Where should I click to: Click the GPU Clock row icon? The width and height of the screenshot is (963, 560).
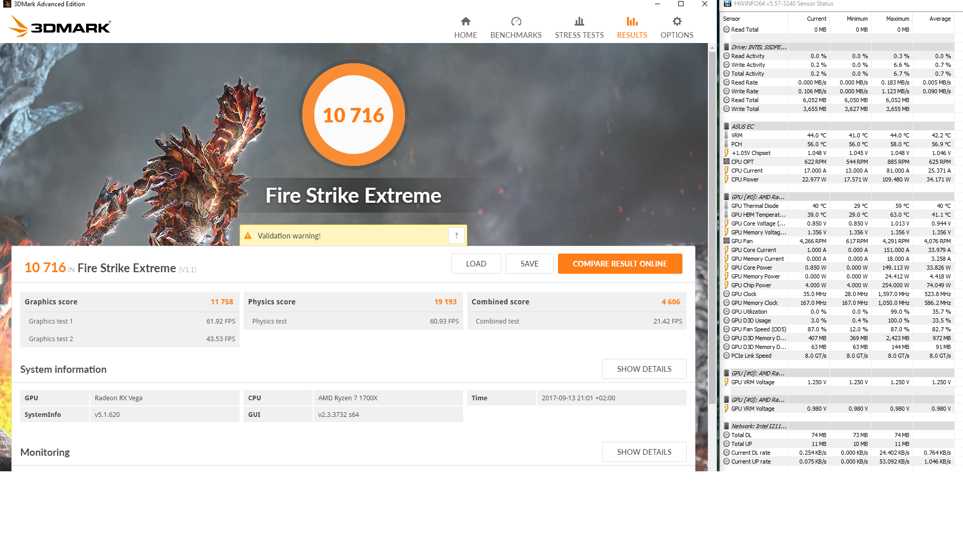point(727,294)
